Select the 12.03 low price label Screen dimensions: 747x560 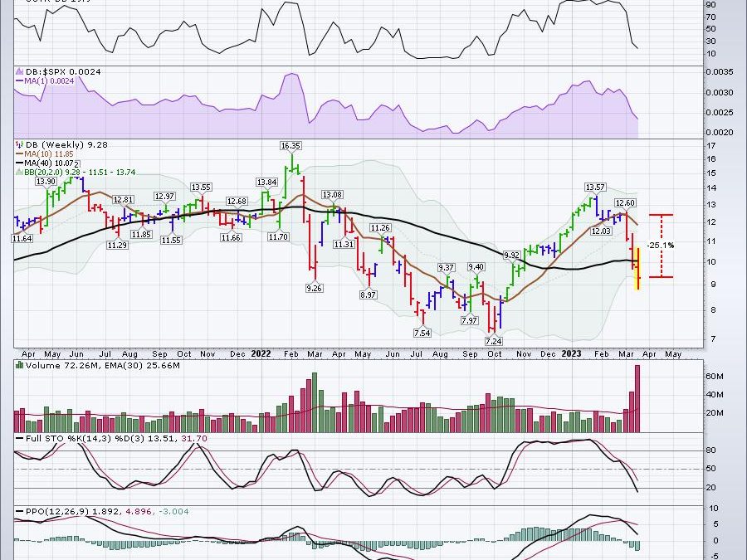click(x=601, y=231)
